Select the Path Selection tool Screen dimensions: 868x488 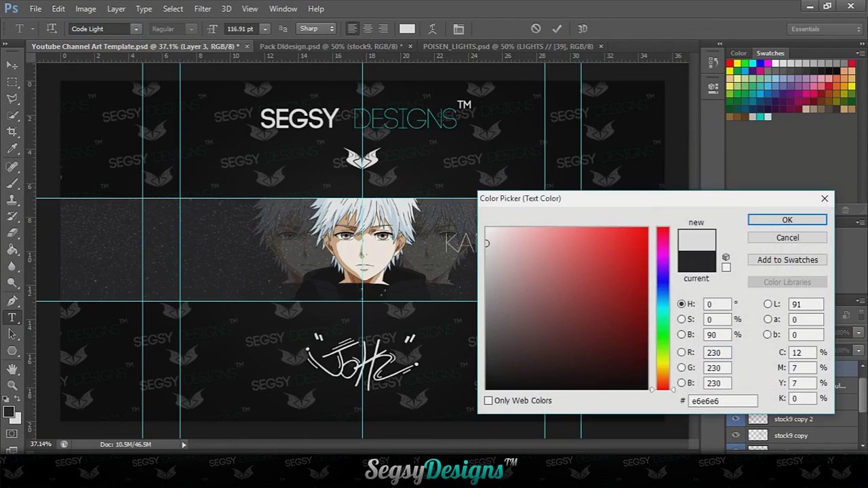click(x=12, y=334)
